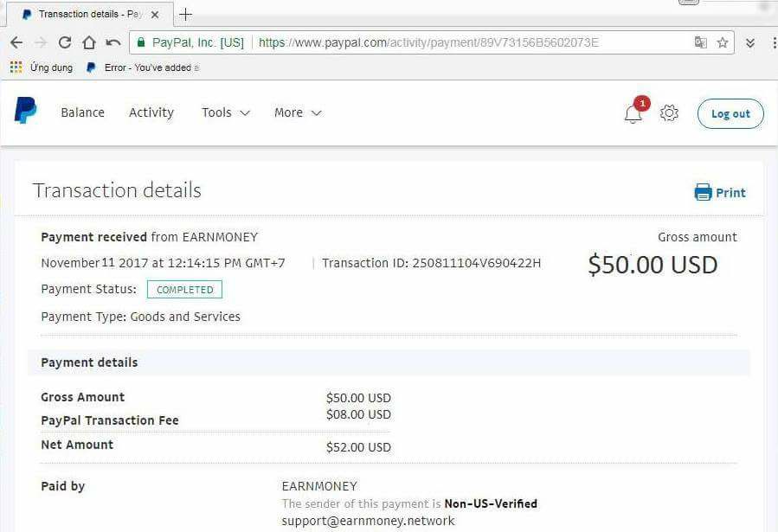Open the Ứng dụng apps shortcut
This screenshot has height=532, width=778.
[x=41, y=67]
